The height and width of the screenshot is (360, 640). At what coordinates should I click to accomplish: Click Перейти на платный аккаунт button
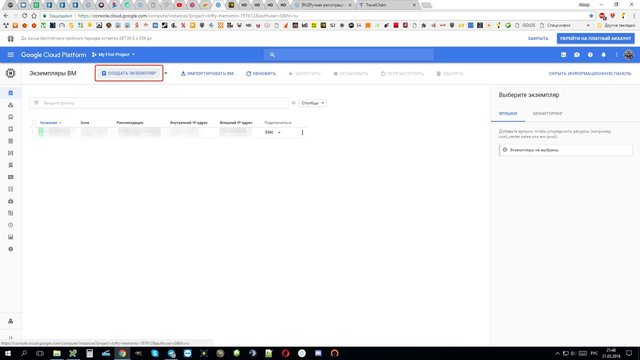(596, 38)
